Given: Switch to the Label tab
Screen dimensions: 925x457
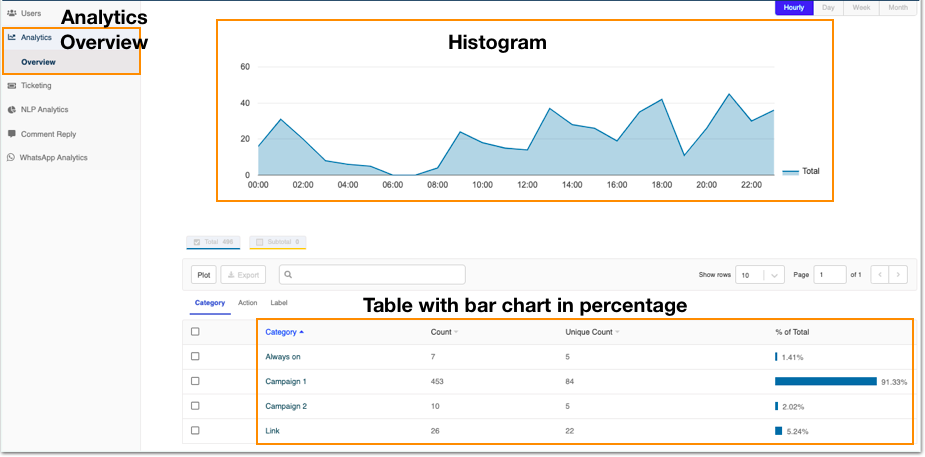Looking at the screenshot, I should (279, 302).
